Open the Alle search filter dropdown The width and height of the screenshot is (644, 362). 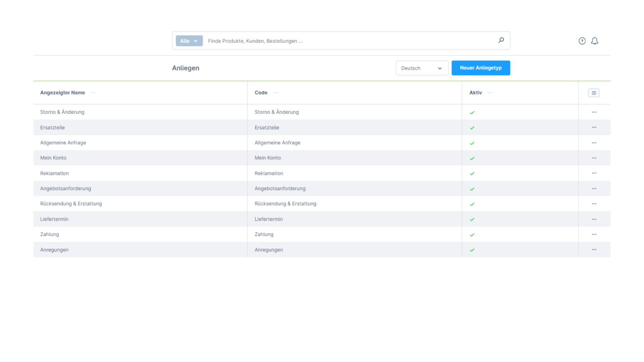(x=189, y=41)
